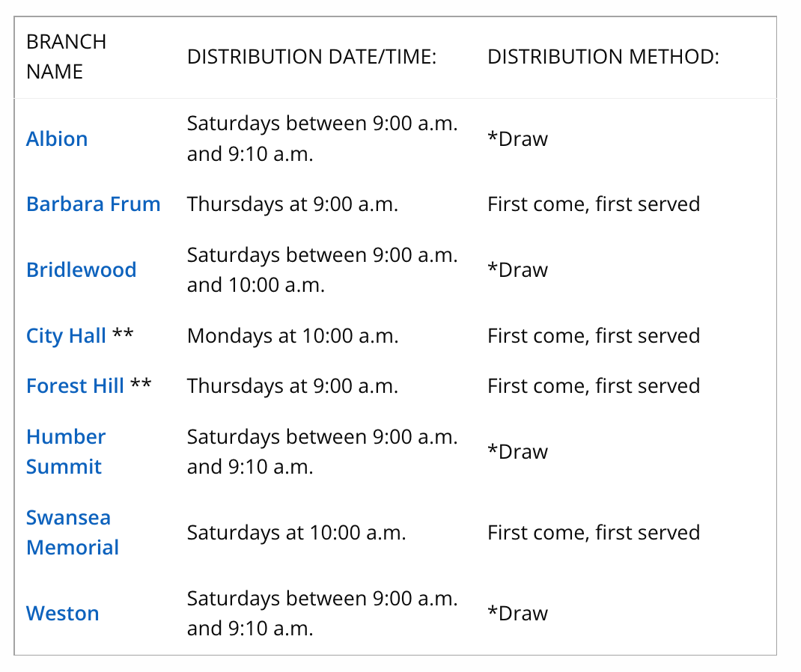Open the Weston branch link
The height and width of the screenshot is (672, 801).
coord(62,614)
